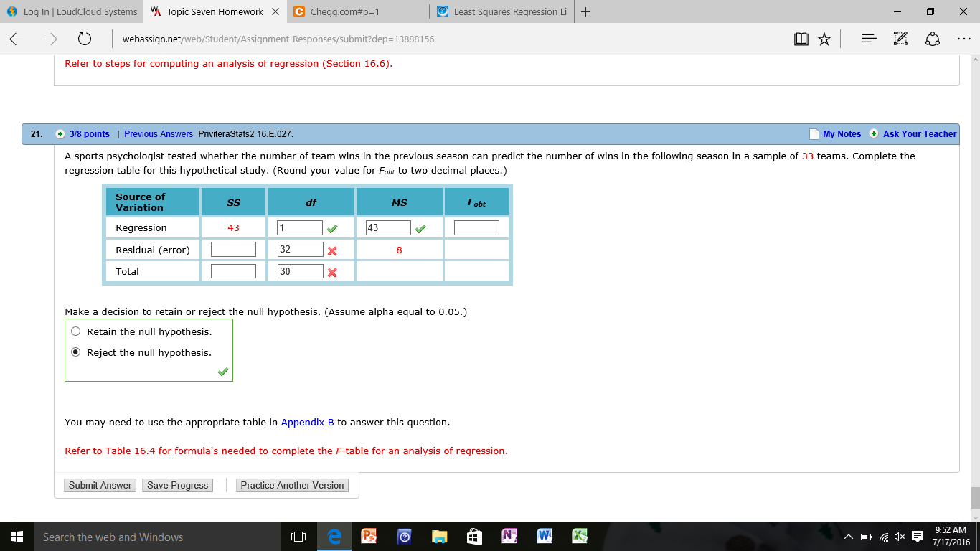Switch to Chegg.com tab
Screen dimensions: 980x551
(357, 11)
